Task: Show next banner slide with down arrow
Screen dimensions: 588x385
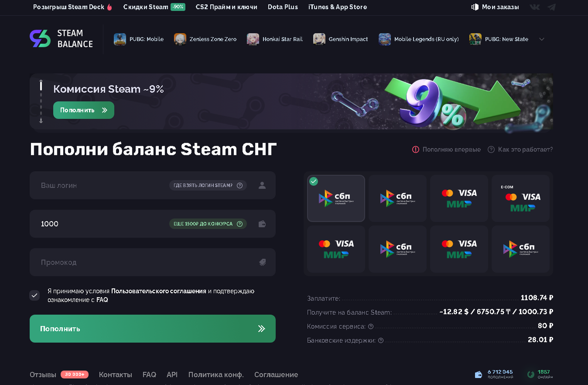Action: pos(41,120)
